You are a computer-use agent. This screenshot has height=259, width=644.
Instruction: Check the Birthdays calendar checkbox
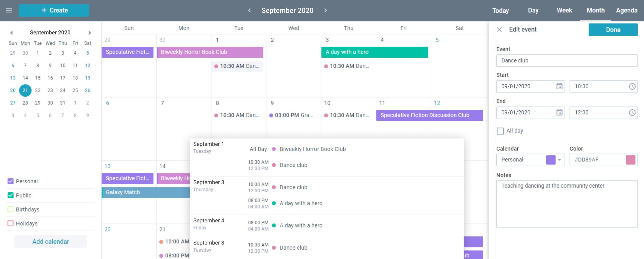click(x=10, y=209)
